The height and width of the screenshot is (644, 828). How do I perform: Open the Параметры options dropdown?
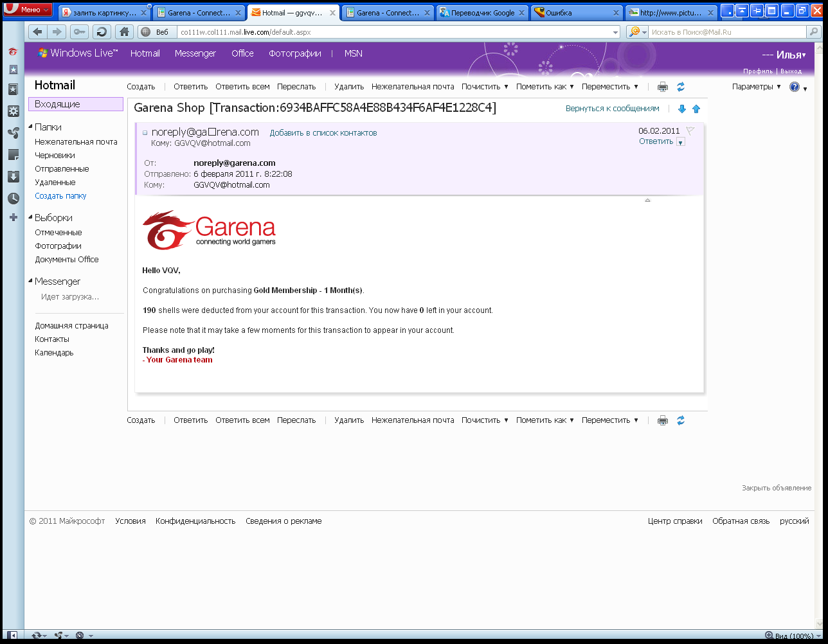pos(757,87)
